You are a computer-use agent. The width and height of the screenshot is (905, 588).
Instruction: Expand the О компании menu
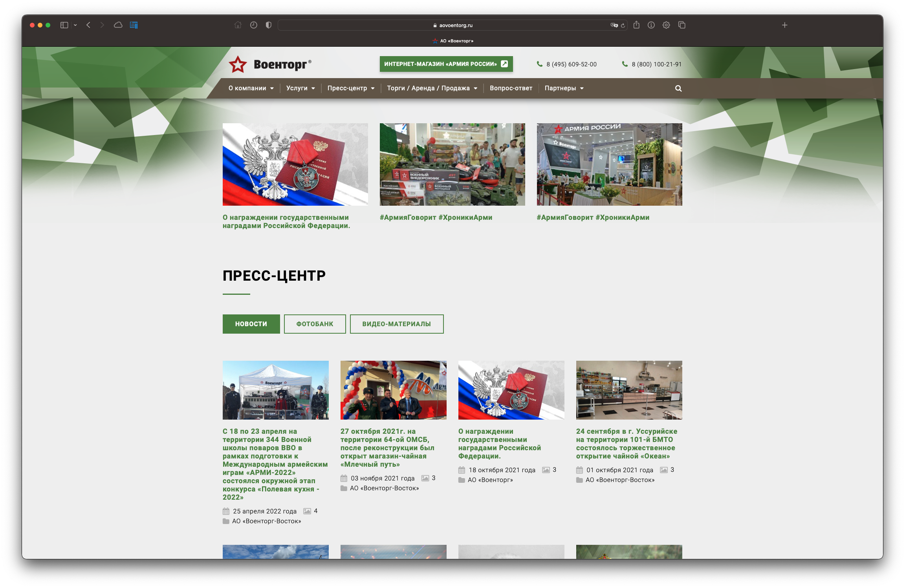point(251,88)
